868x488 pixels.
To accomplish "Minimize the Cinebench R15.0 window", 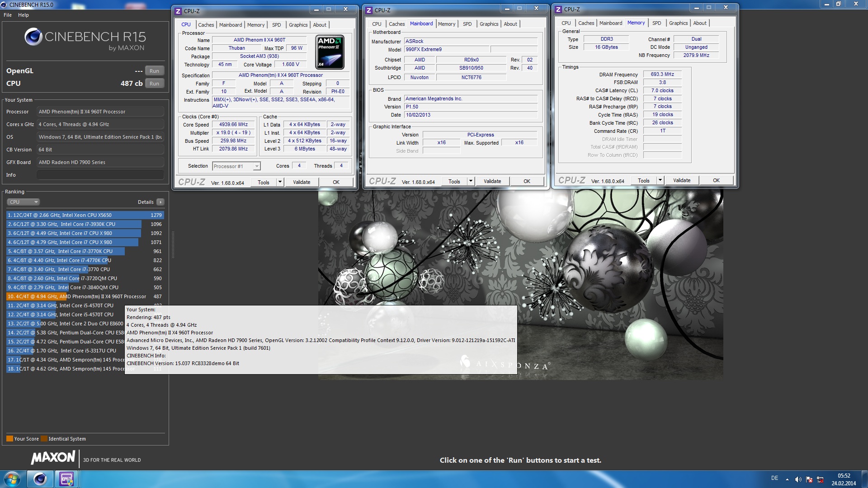I will [x=827, y=4].
